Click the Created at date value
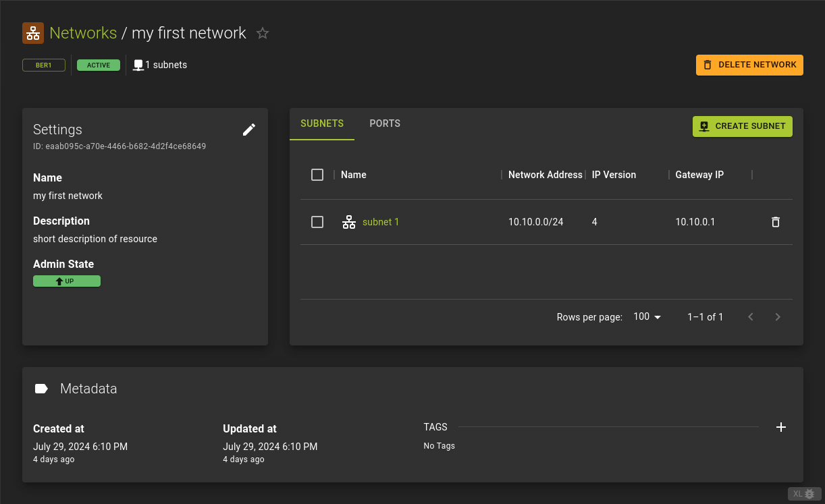 click(x=80, y=447)
